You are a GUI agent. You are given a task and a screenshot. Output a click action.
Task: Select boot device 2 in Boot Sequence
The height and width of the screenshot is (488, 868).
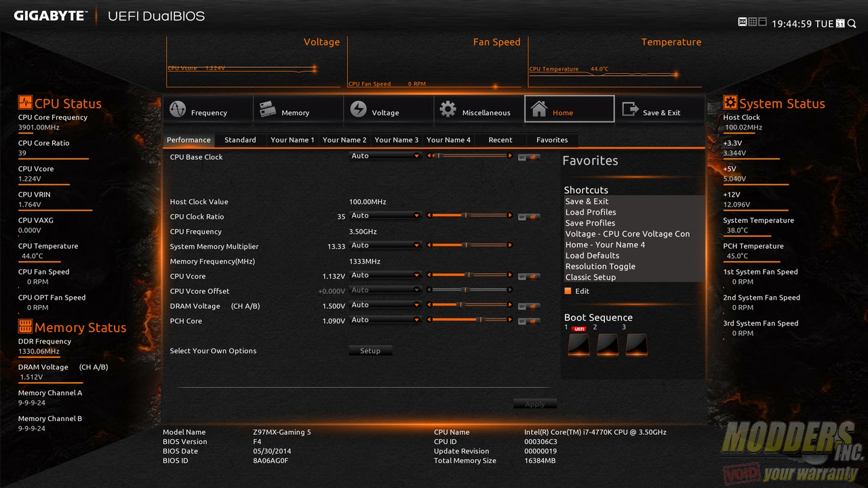point(608,344)
